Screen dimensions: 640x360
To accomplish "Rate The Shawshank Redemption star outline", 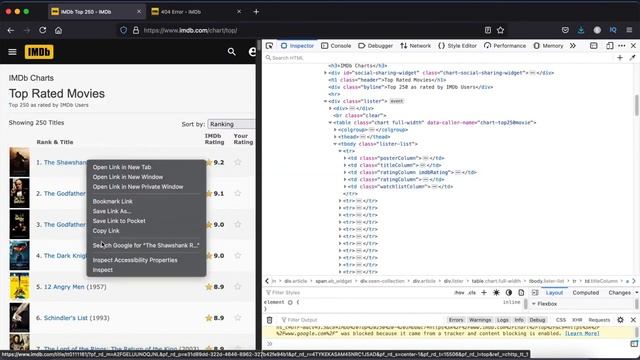I will click(238, 162).
